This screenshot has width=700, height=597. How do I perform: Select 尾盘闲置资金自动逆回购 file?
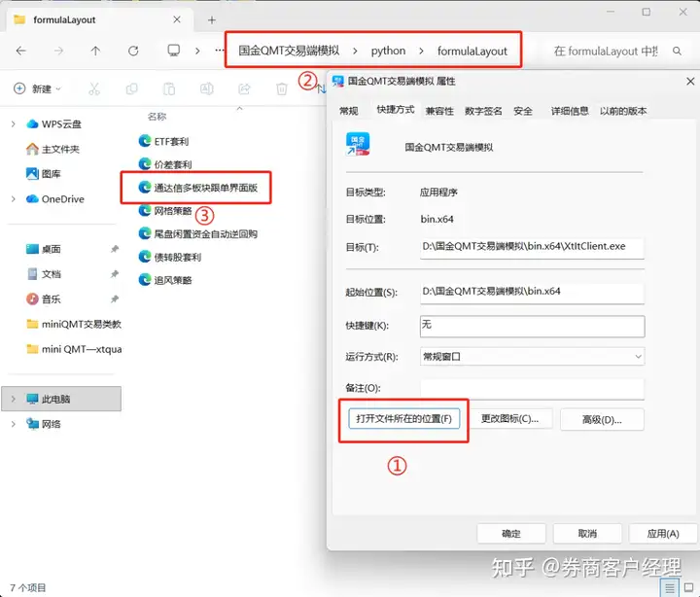click(x=197, y=233)
